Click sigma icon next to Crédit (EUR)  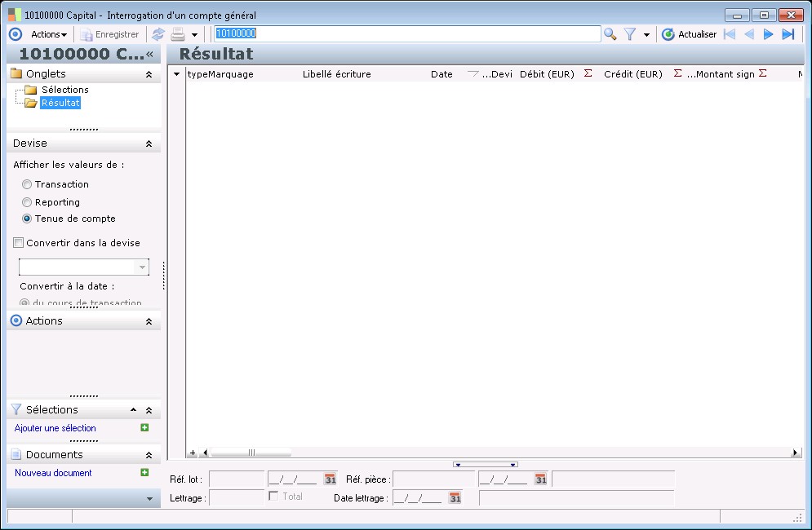pyautogui.click(x=677, y=73)
